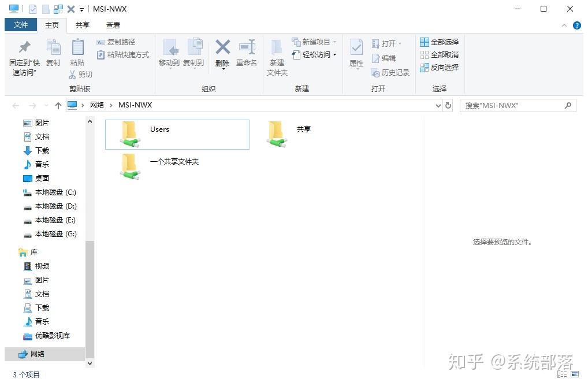
Task: Click 全部选择 to select all items
Action: pyautogui.click(x=439, y=42)
